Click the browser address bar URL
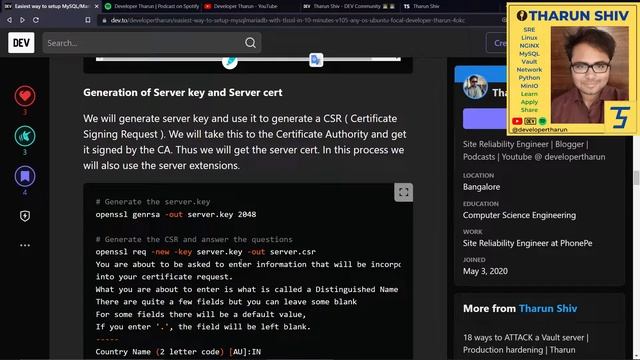Screen dimensions: 640x360 click(287, 20)
